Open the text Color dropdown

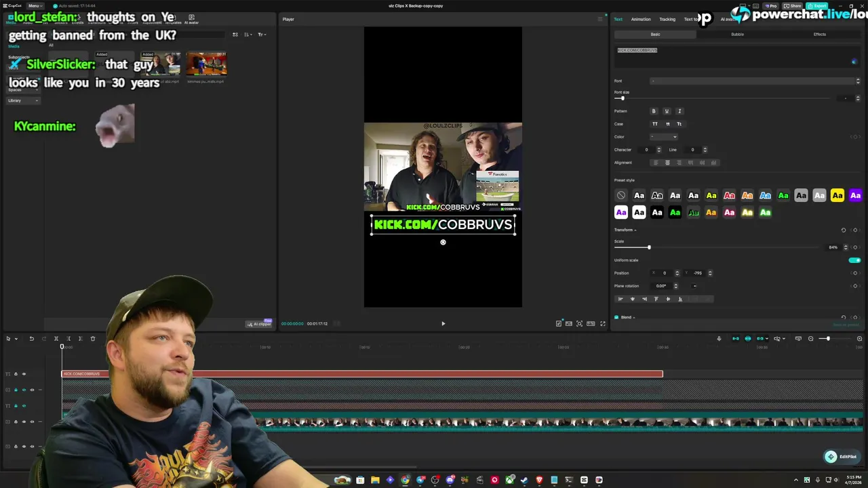click(x=664, y=137)
